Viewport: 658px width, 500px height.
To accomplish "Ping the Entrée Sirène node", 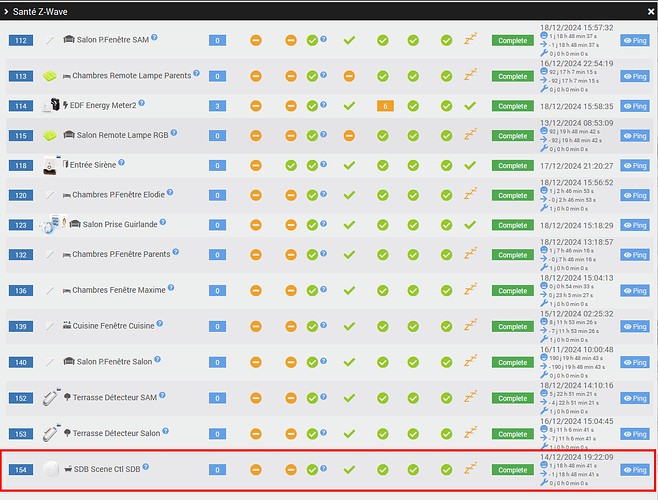I will tap(634, 166).
